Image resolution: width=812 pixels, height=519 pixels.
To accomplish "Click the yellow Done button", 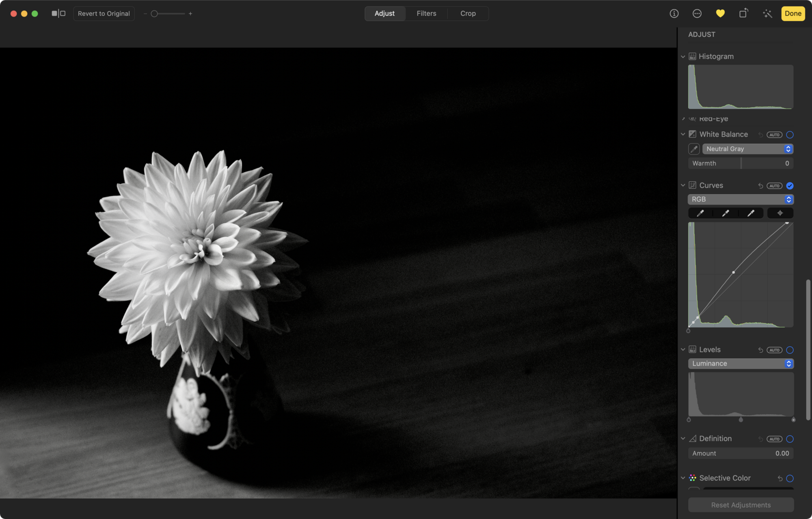I will [793, 13].
